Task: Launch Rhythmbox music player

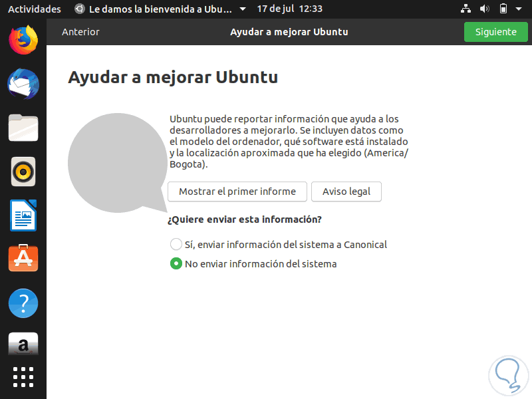Action: pos(23,172)
